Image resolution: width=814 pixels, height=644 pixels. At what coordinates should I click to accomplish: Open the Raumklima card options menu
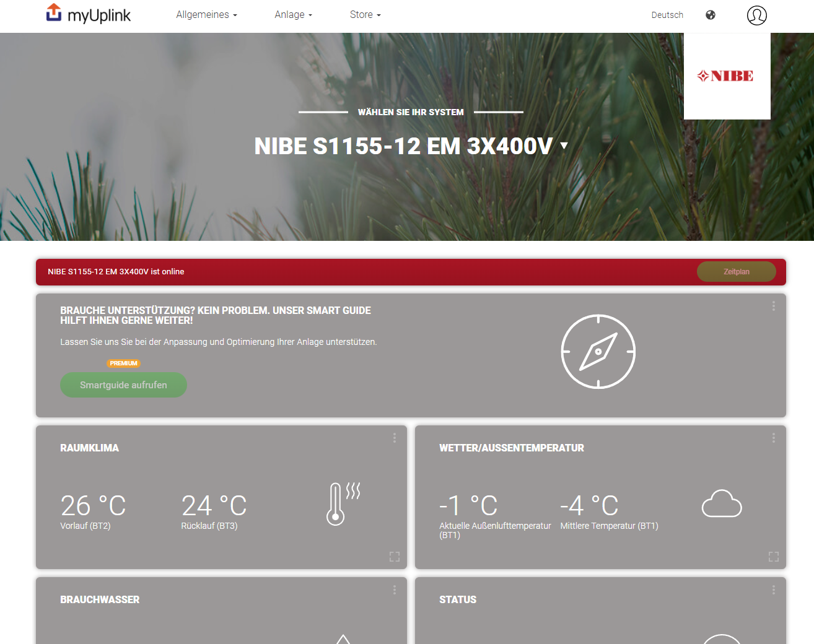coord(394,438)
